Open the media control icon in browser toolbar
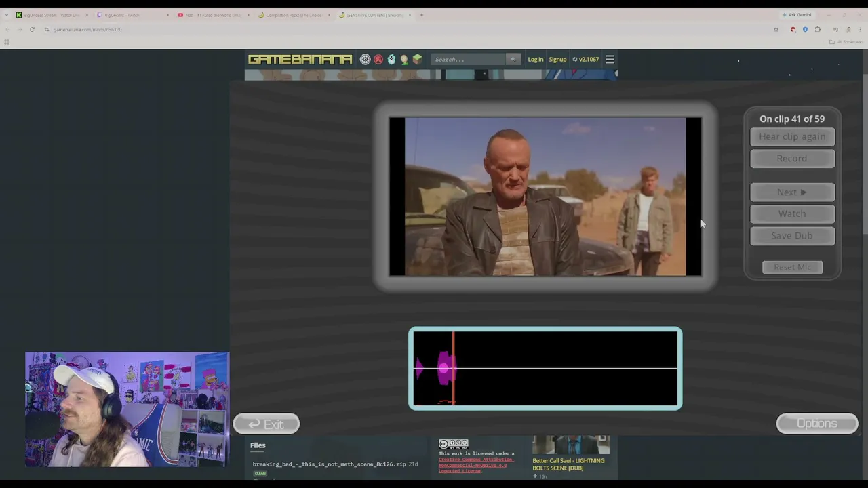 [x=835, y=30]
